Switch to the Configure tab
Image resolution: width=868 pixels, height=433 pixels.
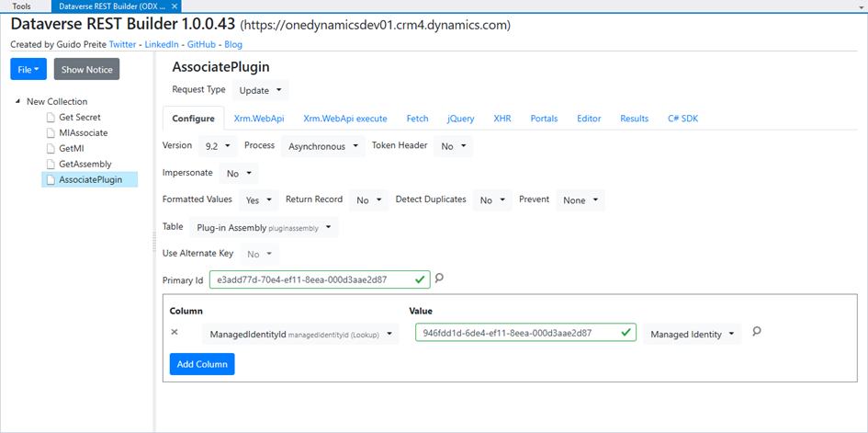point(193,119)
